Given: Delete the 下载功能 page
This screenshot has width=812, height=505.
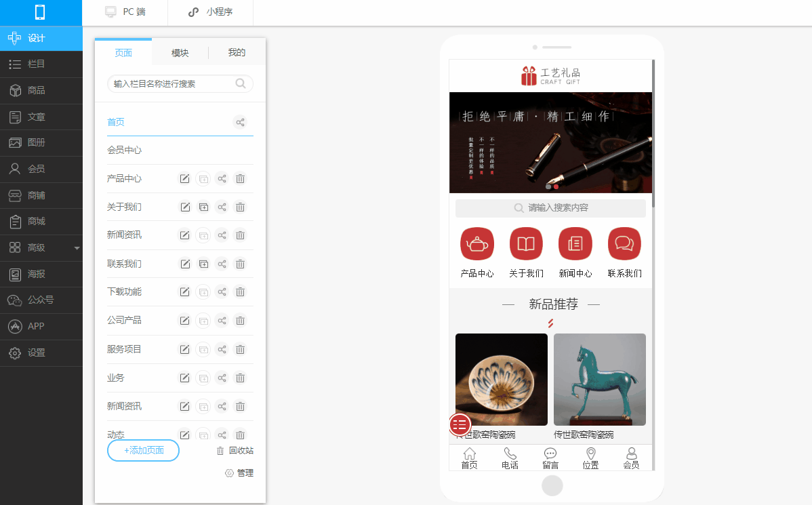Looking at the screenshot, I should pyautogui.click(x=241, y=292).
